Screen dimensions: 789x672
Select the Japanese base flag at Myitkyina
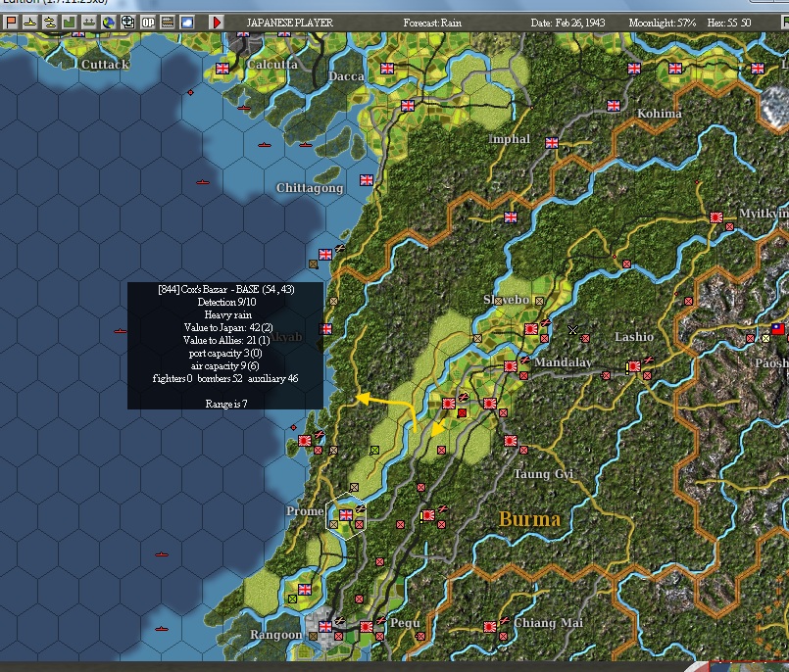click(x=716, y=217)
